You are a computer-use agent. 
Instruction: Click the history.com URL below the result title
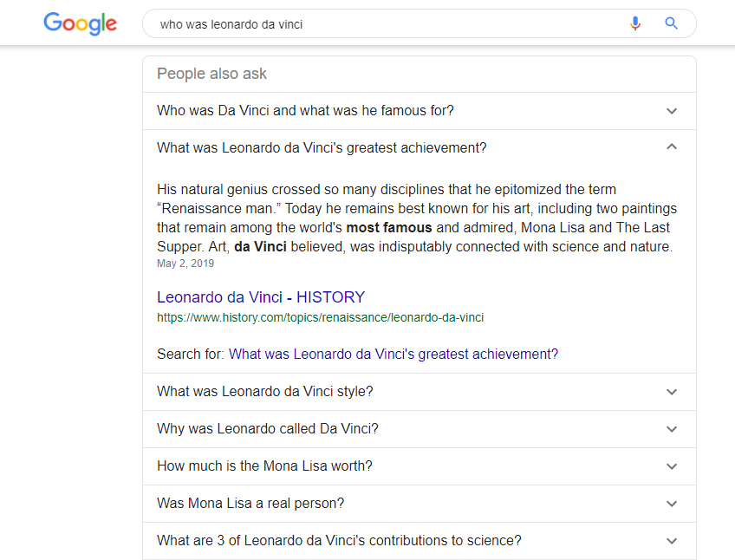pyautogui.click(x=320, y=317)
